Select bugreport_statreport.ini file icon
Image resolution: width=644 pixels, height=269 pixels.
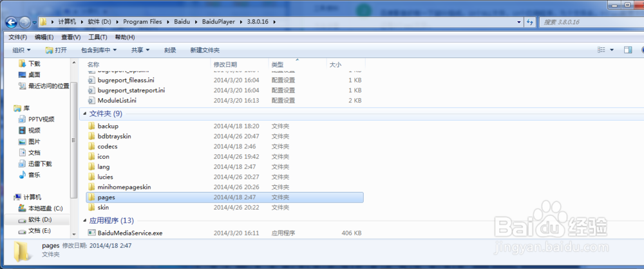(x=91, y=90)
